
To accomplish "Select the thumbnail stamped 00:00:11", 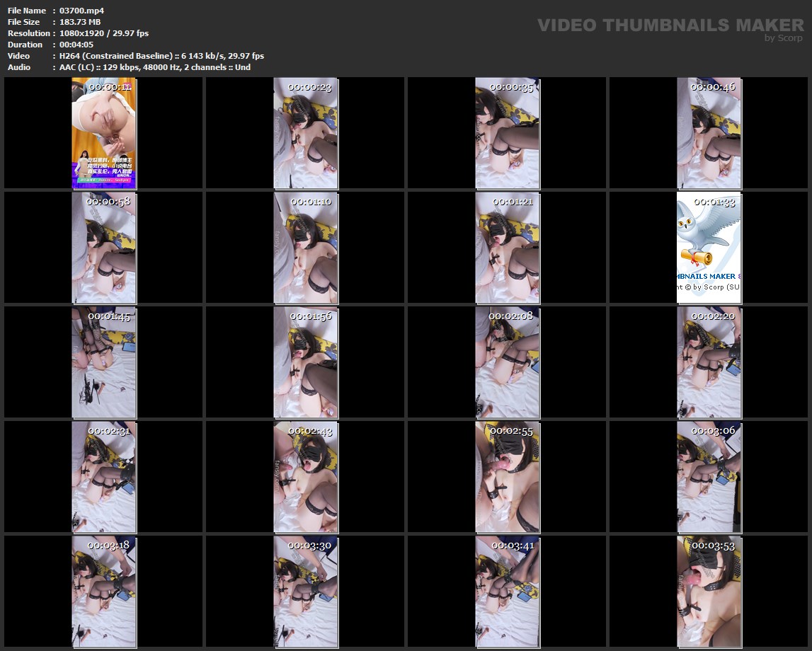I will point(103,133).
